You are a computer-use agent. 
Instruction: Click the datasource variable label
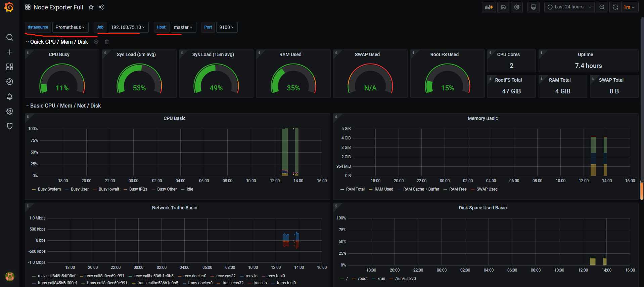click(x=38, y=27)
